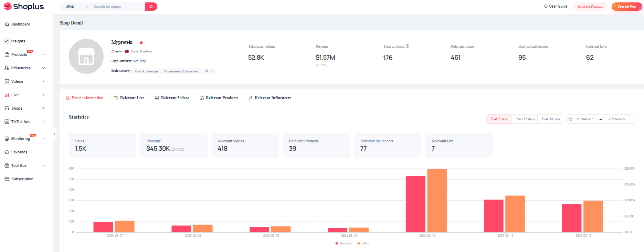Click the 2023-03-11 orange Sales bar
This screenshot has width=644, height=252.
coord(437,201)
